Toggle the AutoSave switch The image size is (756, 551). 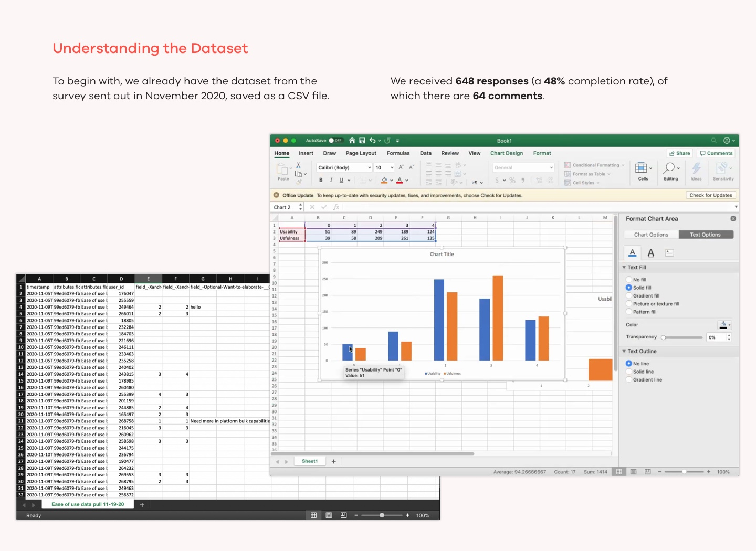(335, 141)
